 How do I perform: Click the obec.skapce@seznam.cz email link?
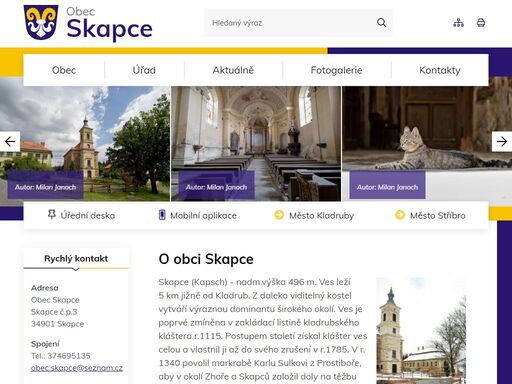point(77,368)
